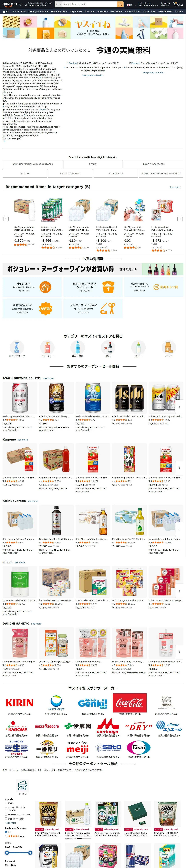Open the search category All dropdown
The image size is (186, 868).
[58, 4]
